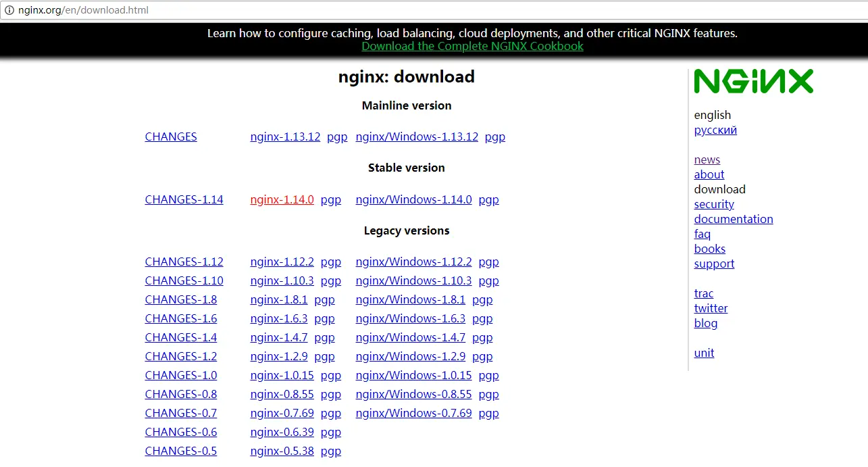Open pgp signature for nginx/Windows-1.14.0

pos(489,199)
